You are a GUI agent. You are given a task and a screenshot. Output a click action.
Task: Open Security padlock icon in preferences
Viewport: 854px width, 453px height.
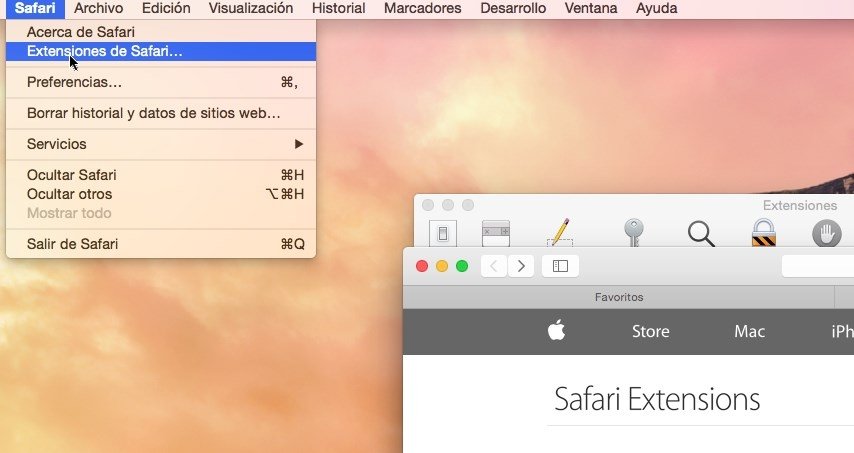coord(764,233)
